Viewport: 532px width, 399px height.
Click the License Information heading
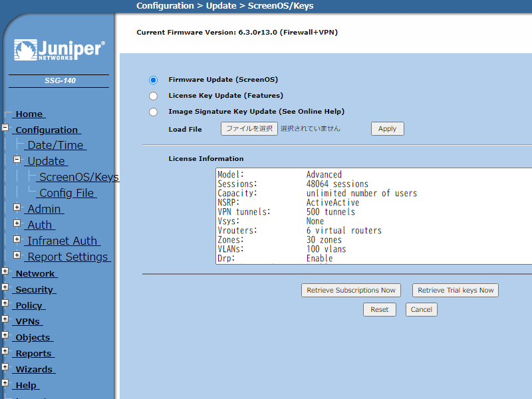coord(206,159)
